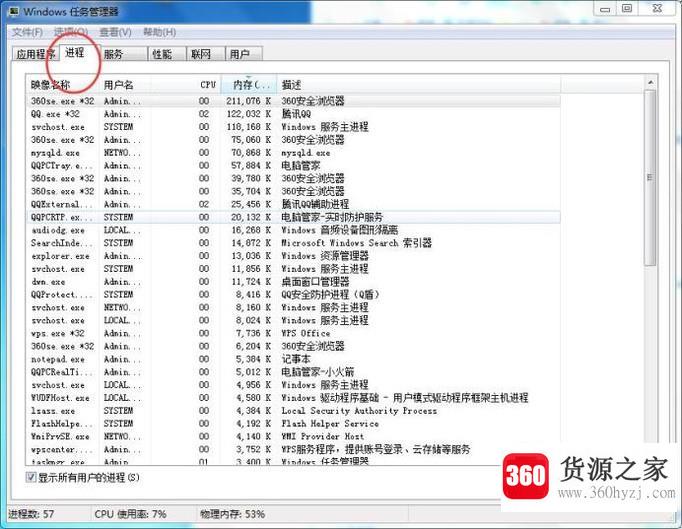Sort by 描述 column header
This screenshot has height=529, width=682.
[418, 84]
